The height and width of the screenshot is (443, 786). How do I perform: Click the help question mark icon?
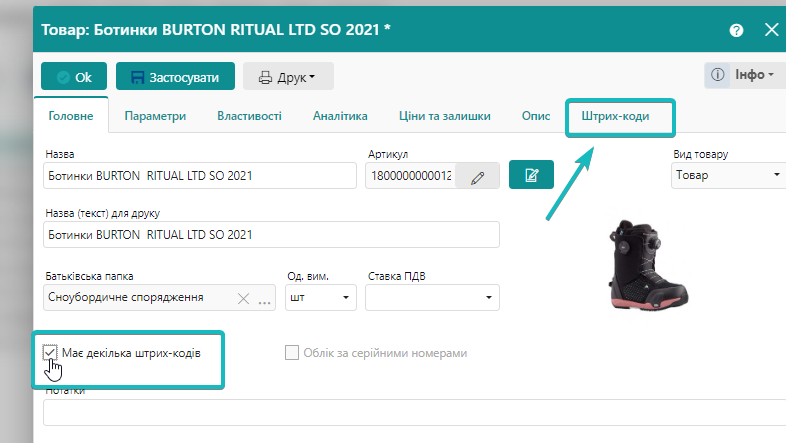point(737,30)
